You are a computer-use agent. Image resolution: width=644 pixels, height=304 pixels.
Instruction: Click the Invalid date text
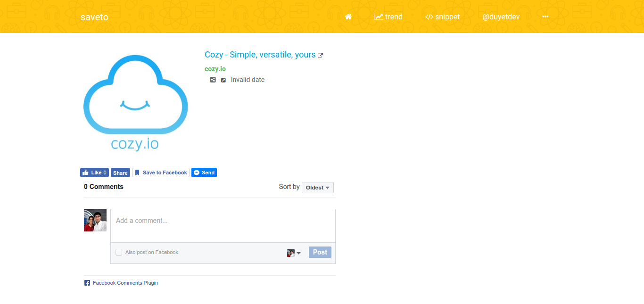pyautogui.click(x=248, y=80)
